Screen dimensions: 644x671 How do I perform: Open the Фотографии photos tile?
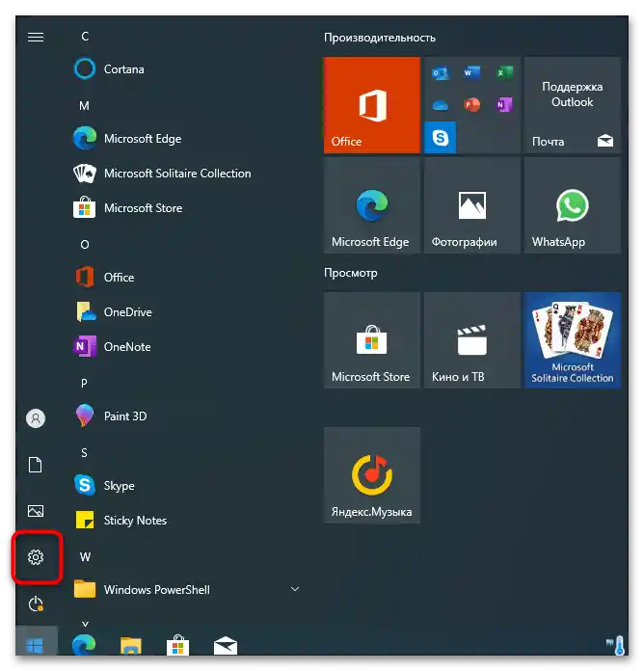pyautogui.click(x=472, y=205)
